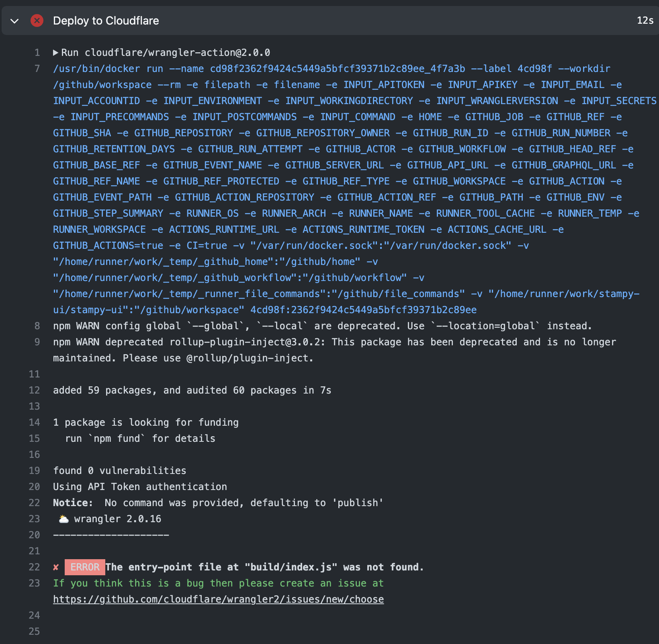This screenshot has width=659, height=644.
Task: Click the bold 'Notice:' label
Action: tap(73, 503)
